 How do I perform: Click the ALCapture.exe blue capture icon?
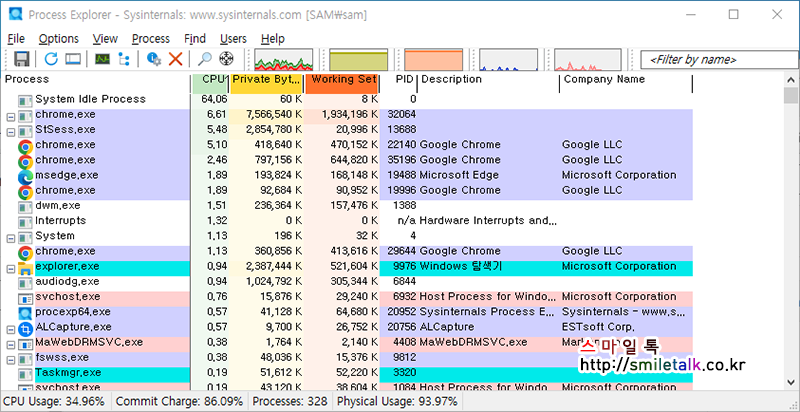(x=26, y=329)
